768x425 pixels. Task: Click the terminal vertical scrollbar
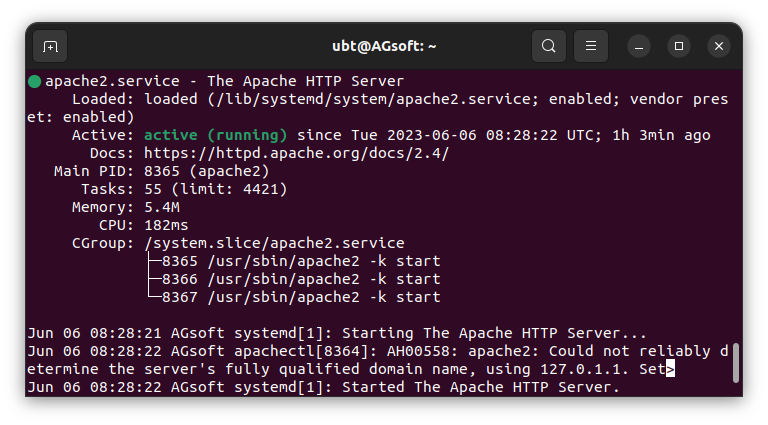click(x=735, y=363)
